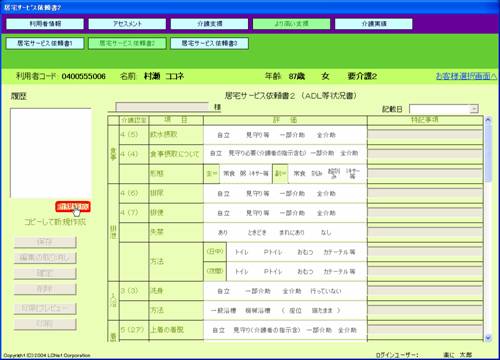Click the 特記事項 field for the 飲水摂取 row

425,135
